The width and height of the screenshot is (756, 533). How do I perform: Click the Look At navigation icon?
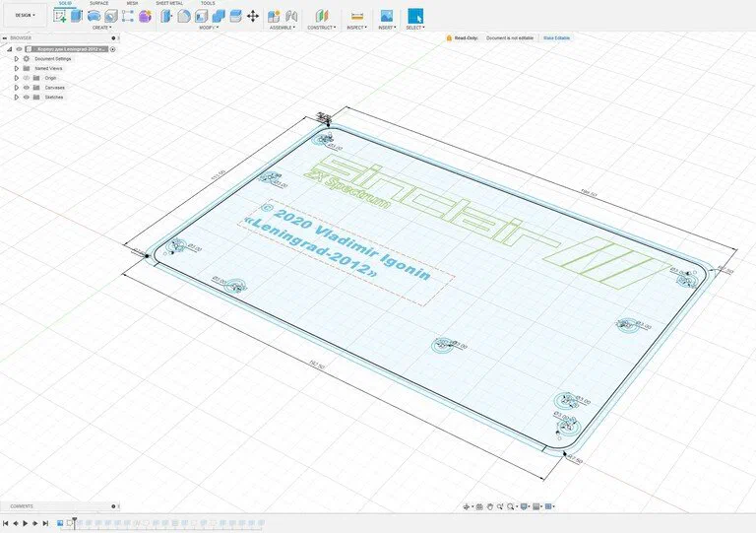(479, 506)
